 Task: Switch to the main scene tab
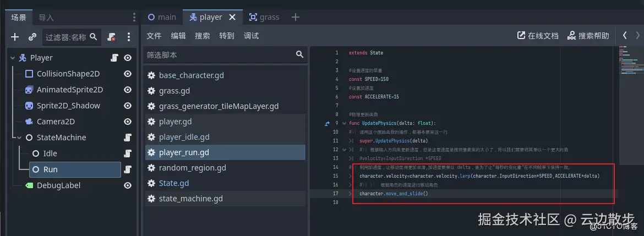point(162,17)
